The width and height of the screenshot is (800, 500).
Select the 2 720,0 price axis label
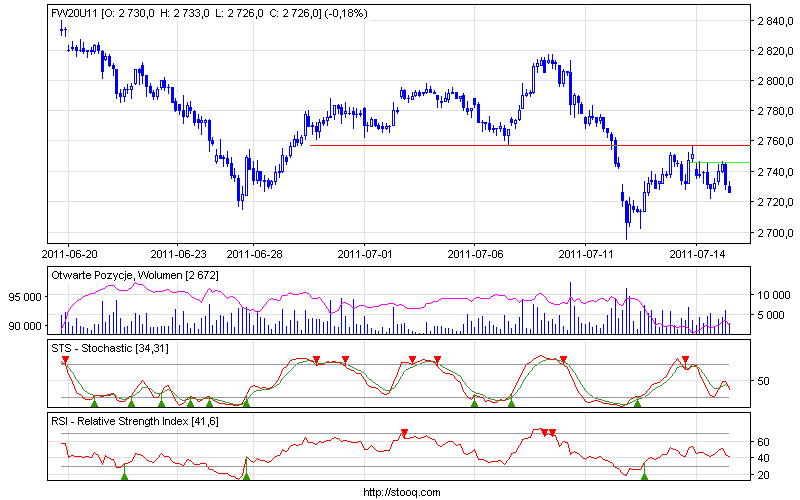(776, 202)
